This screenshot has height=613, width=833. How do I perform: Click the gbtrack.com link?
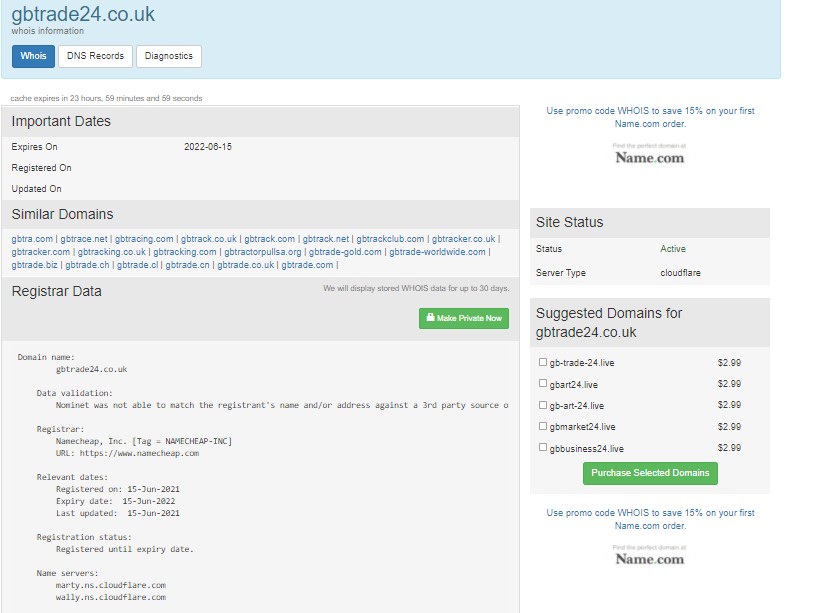point(269,239)
